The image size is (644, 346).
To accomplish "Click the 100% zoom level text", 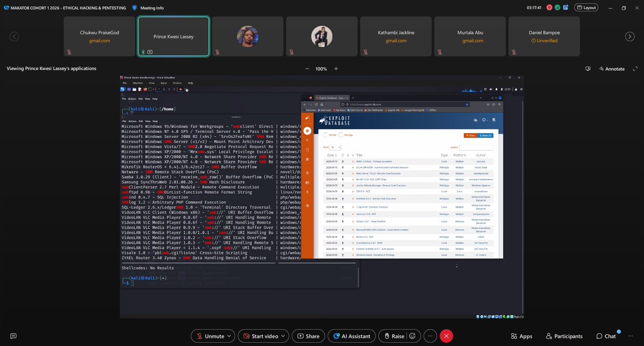I will [x=321, y=69].
